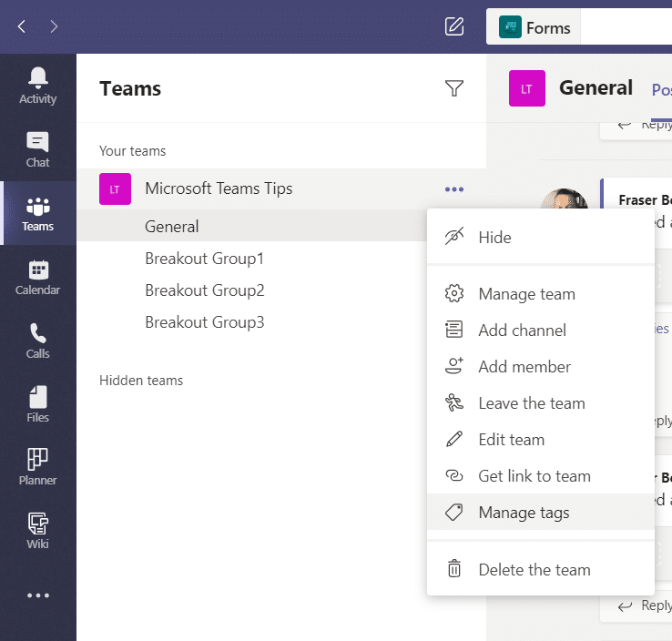Start a new chat with compose icon

(454, 26)
